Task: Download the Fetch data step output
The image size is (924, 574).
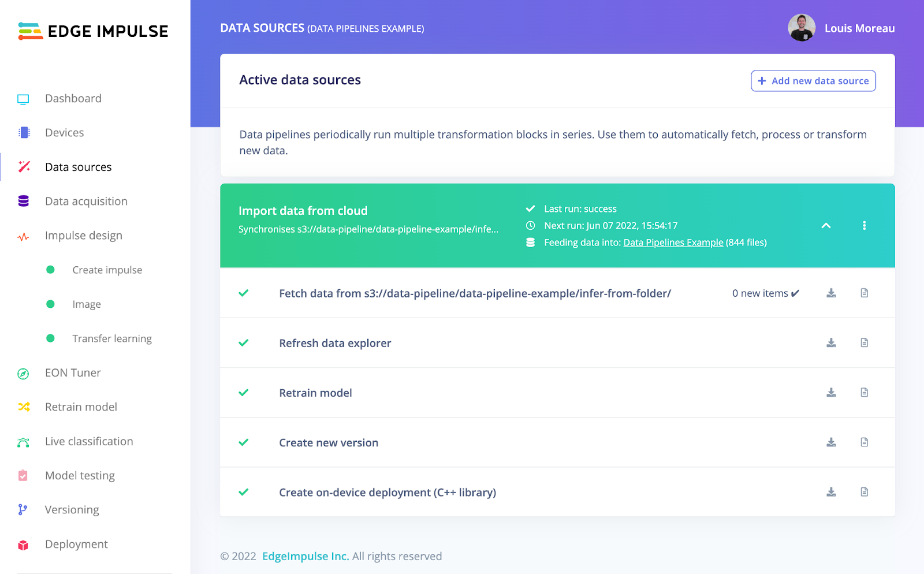Action: (831, 293)
